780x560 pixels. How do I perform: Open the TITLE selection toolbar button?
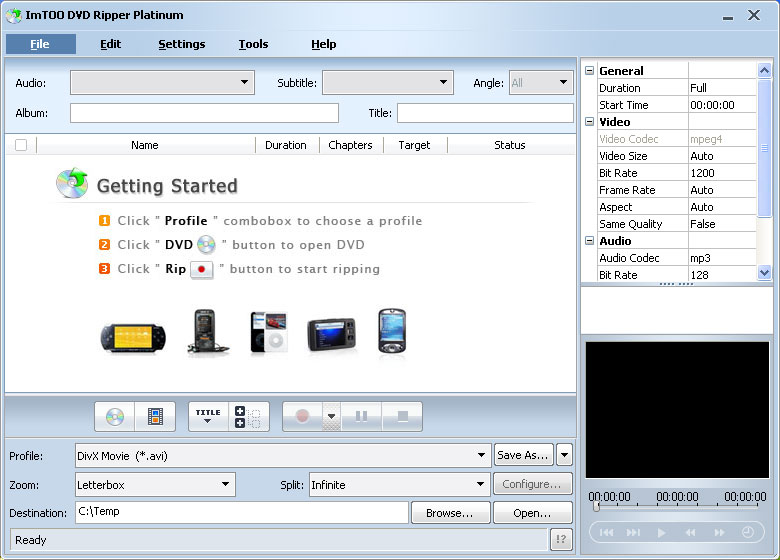pyautogui.click(x=208, y=416)
